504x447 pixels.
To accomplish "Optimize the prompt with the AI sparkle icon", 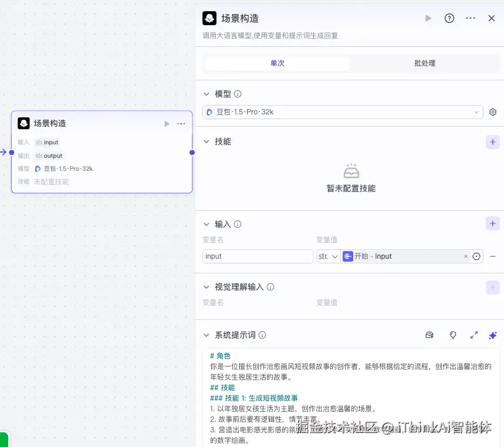I will (x=493, y=335).
